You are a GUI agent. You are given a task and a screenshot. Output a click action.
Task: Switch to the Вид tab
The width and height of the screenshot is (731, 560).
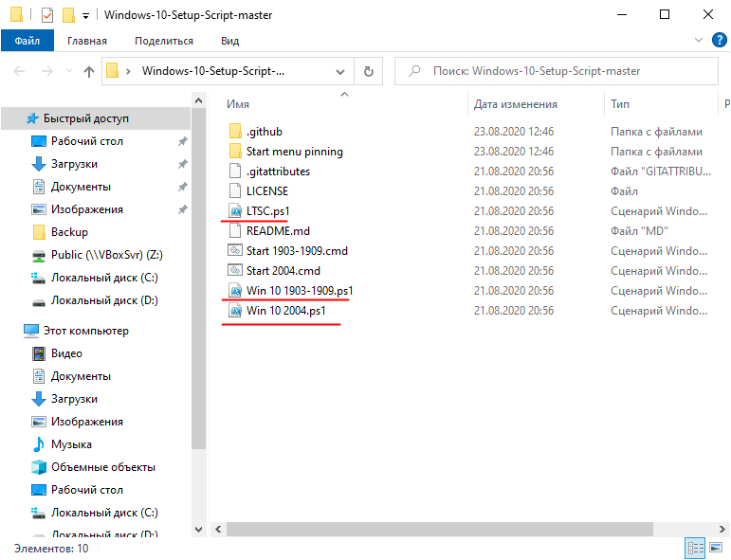(229, 41)
